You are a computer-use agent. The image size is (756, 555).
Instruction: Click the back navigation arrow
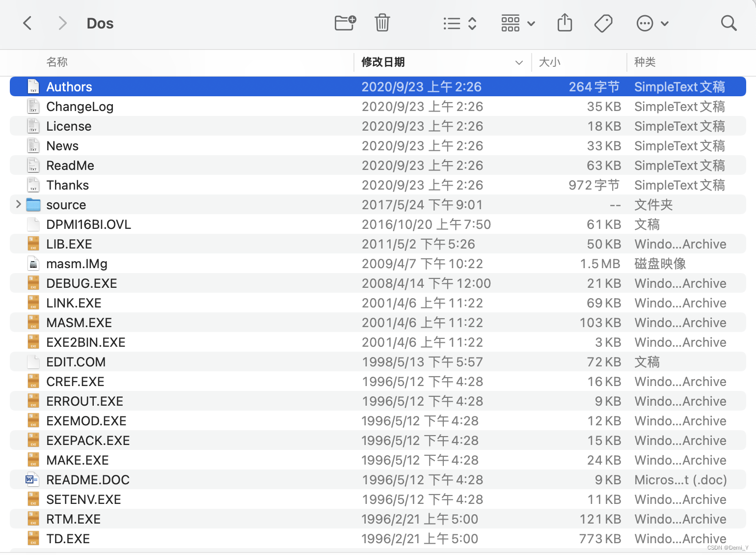tap(27, 23)
